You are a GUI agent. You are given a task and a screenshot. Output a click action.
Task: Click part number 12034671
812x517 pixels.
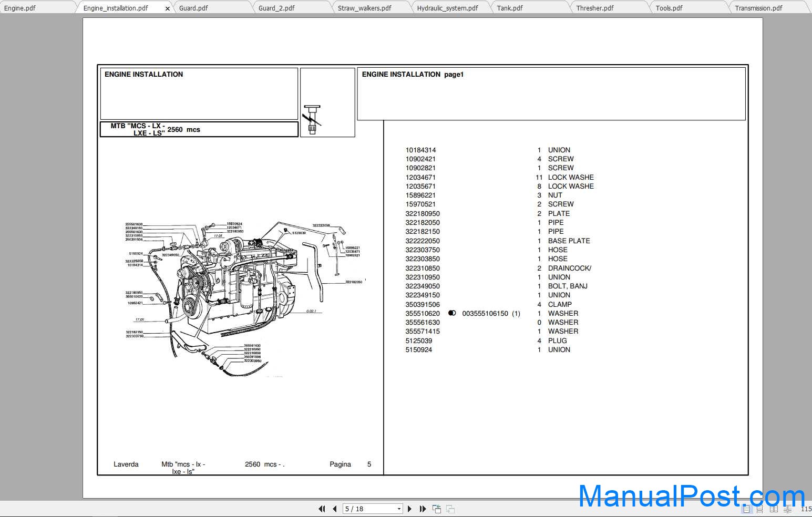[420, 177]
